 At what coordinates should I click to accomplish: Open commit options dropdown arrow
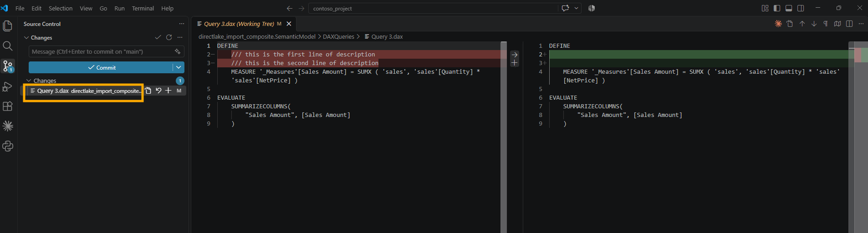[179, 67]
